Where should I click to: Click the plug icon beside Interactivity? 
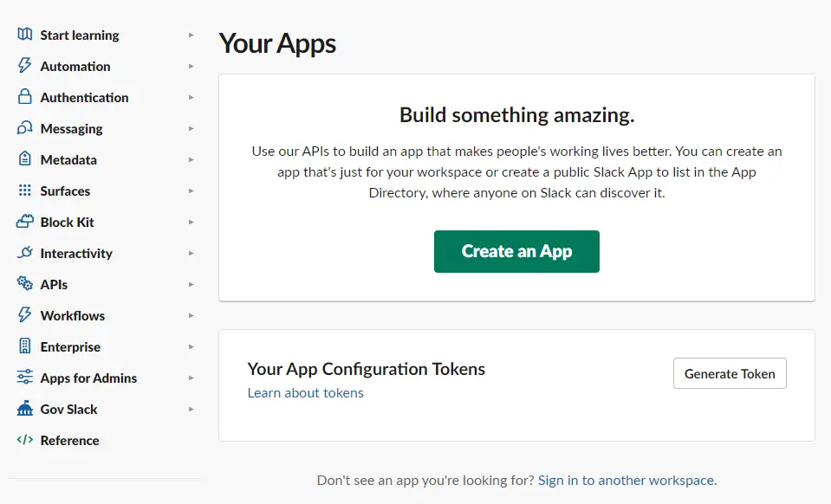pyautogui.click(x=24, y=253)
